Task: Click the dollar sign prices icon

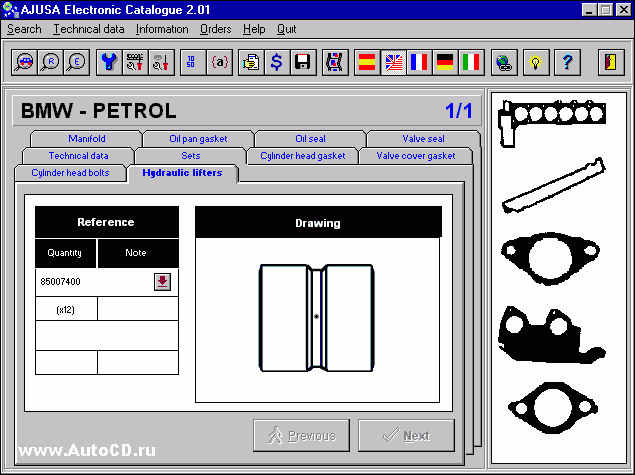Action: [x=277, y=62]
